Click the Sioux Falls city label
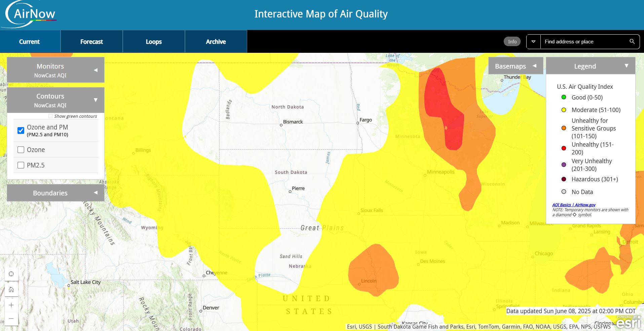 [x=372, y=210]
